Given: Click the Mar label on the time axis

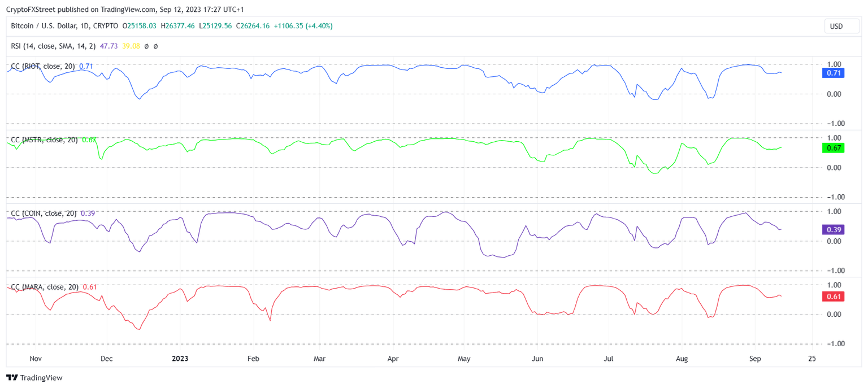Looking at the screenshot, I should tap(319, 359).
